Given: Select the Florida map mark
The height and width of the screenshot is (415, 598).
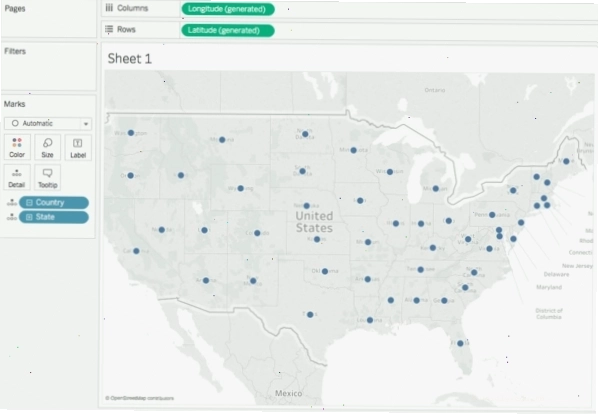Looking at the screenshot, I should coord(460,343).
